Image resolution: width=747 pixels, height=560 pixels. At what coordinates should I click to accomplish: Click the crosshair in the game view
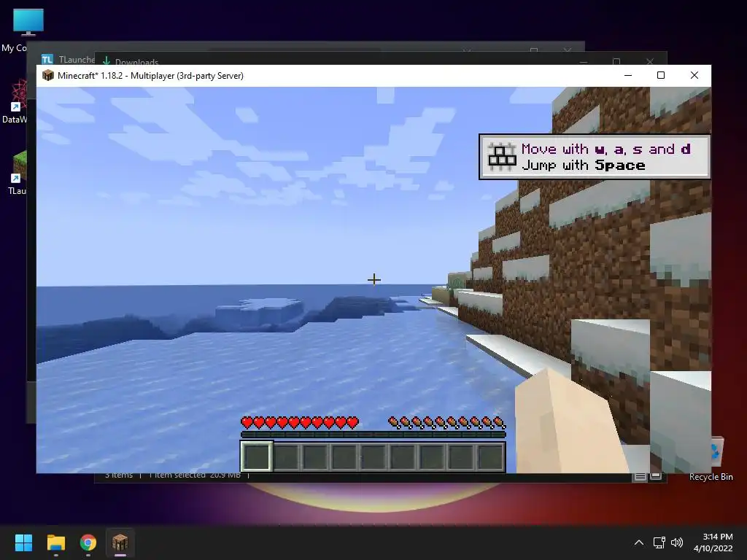pos(374,279)
